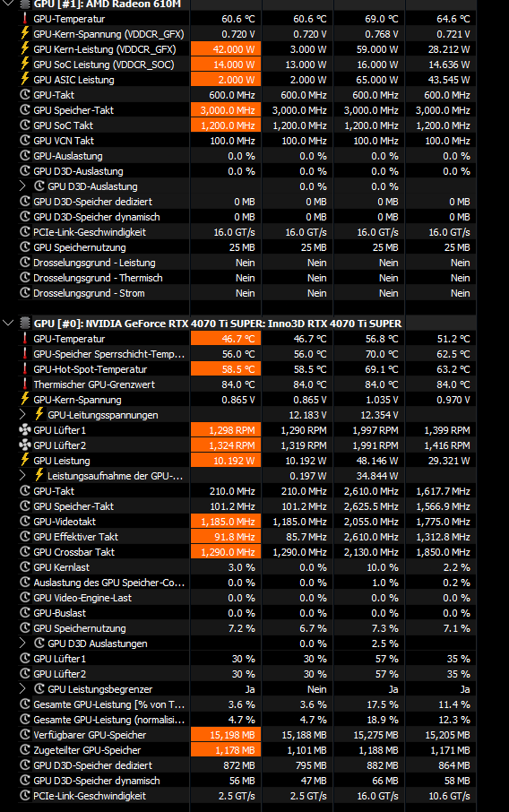Click gauge icon of GPU-Auslastung row
509x812 pixels.
point(25,155)
